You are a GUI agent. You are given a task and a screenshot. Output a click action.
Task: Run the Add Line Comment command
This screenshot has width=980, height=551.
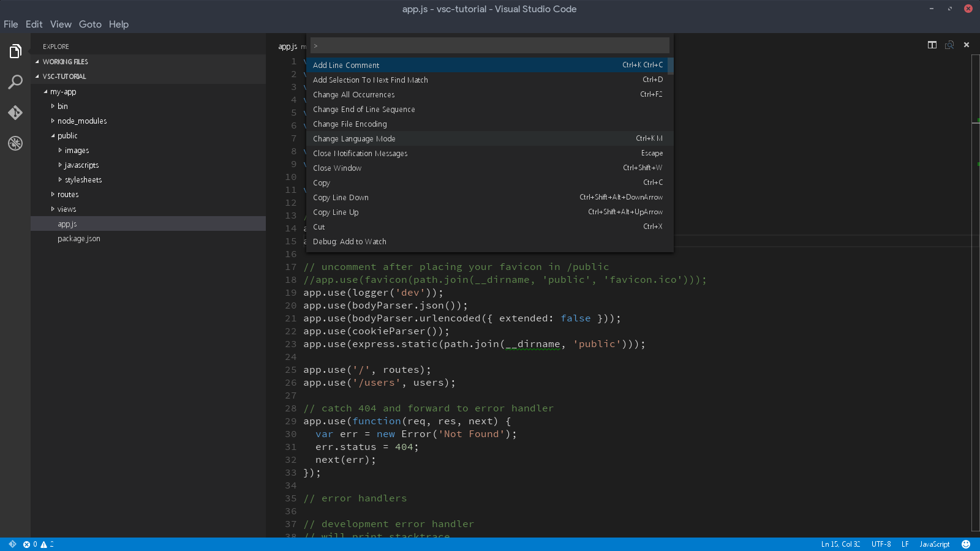(487, 65)
